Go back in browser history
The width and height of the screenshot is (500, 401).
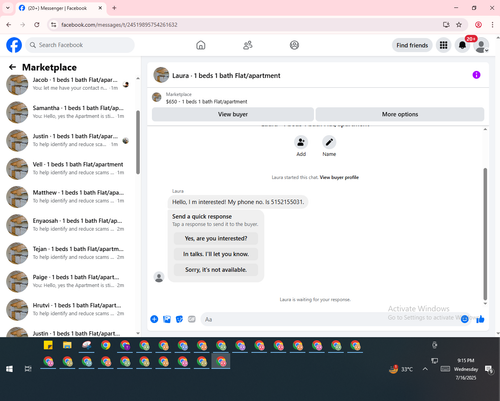point(9,25)
